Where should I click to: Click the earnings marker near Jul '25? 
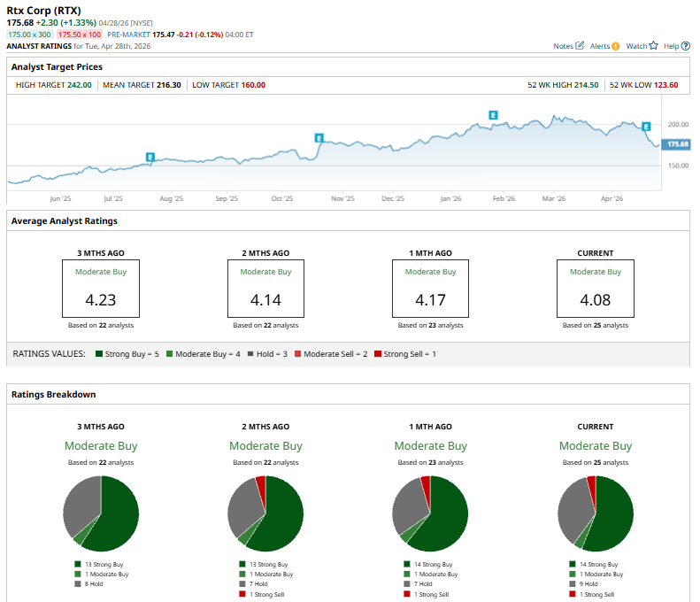pos(150,157)
